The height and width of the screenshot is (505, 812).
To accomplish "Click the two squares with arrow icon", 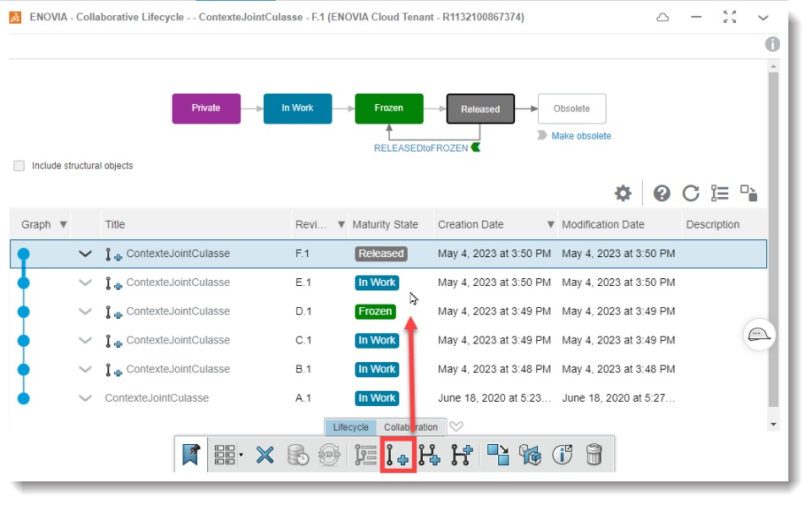I will pos(497,455).
